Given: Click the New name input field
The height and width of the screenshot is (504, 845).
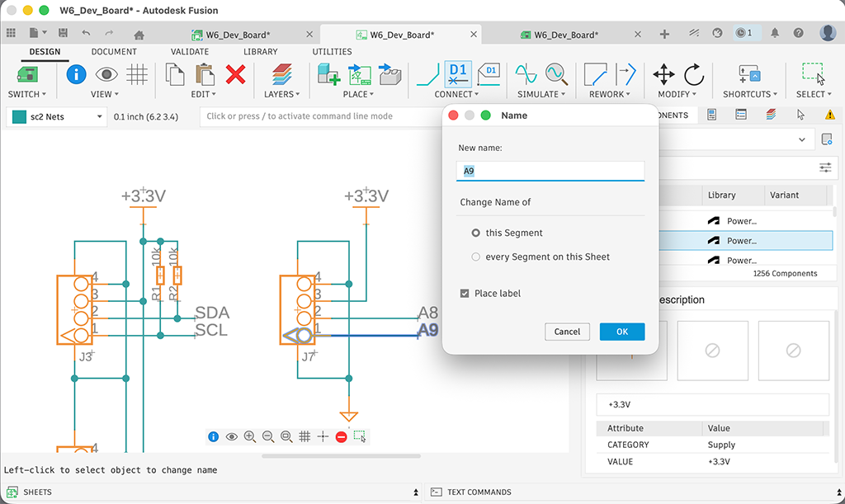Looking at the screenshot, I should (550, 172).
